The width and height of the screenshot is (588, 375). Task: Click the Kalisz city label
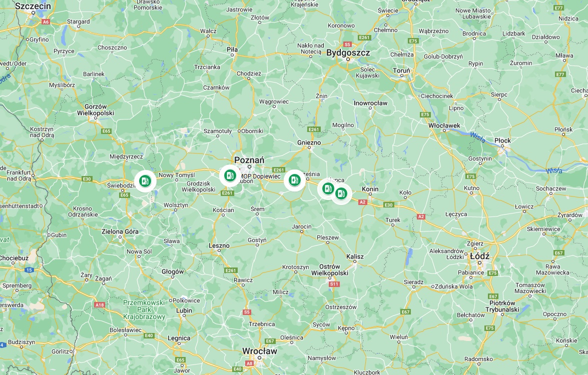pyautogui.click(x=355, y=256)
